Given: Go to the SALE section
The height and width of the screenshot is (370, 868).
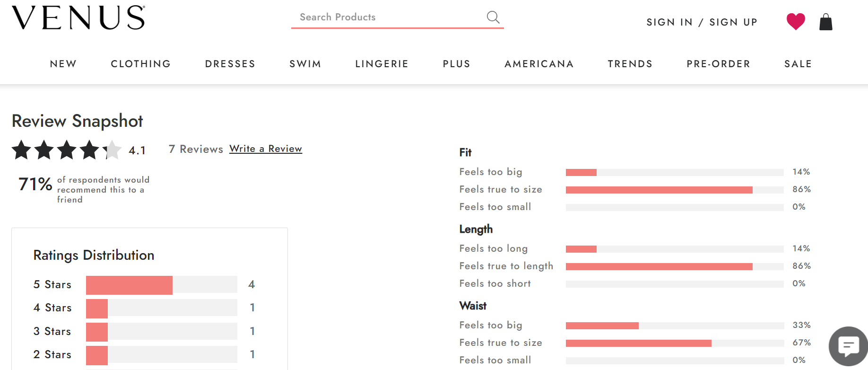Looking at the screenshot, I should pyautogui.click(x=798, y=64).
